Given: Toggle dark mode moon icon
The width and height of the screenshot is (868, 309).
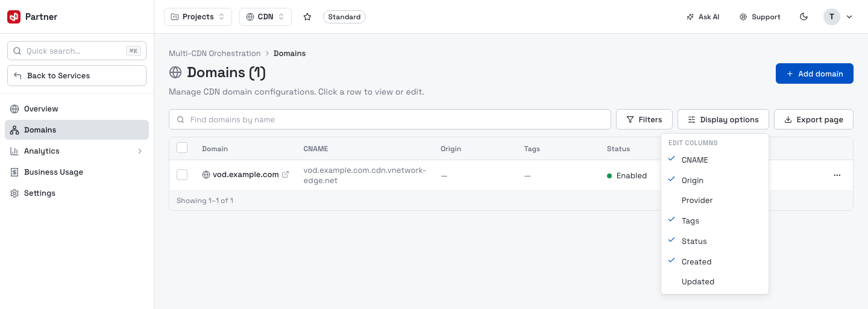Looking at the screenshot, I should pyautogui.click(x=804, y=17).
